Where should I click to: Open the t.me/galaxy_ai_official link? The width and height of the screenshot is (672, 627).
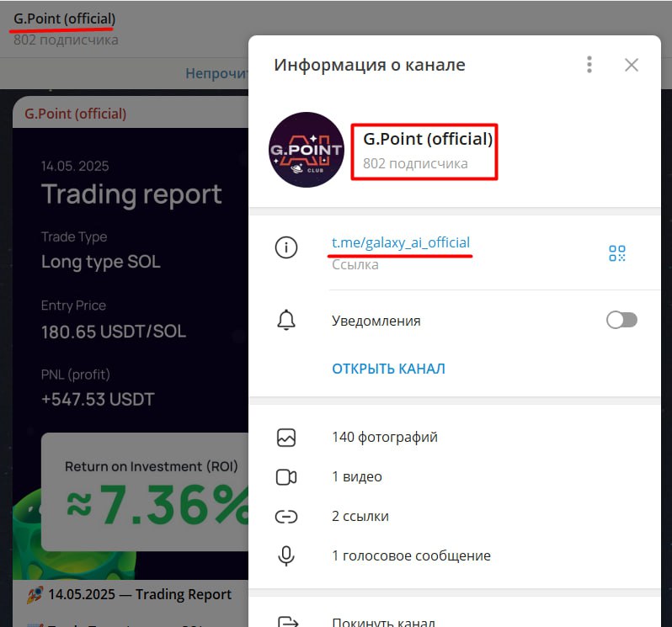[x=401, y=242]
